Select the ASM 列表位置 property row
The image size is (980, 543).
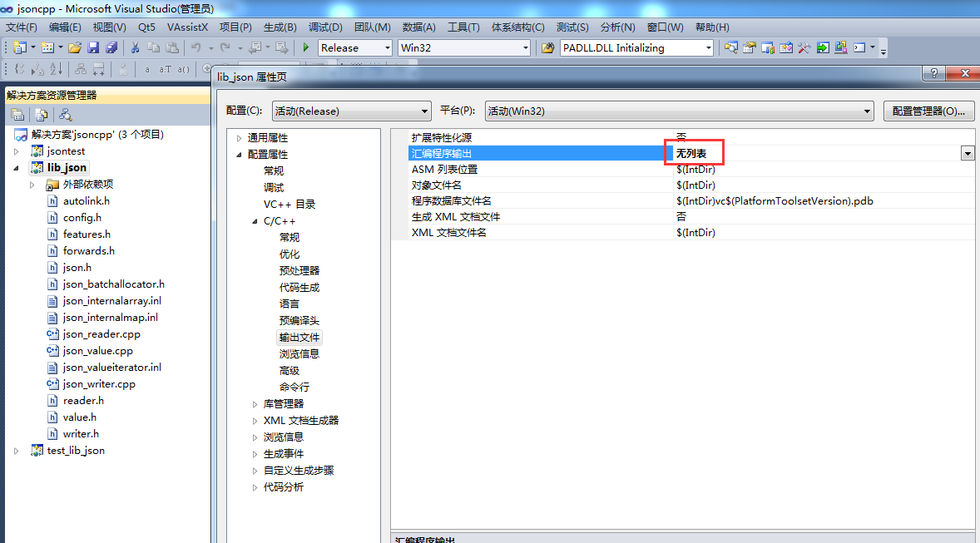[x=691, y=170]
